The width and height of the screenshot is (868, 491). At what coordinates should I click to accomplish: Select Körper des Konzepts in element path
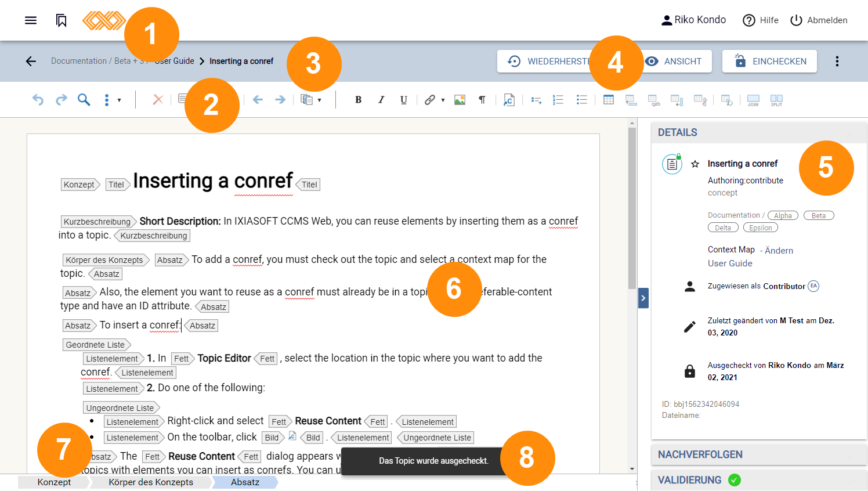pyautogui.click(x=151, y=482)
